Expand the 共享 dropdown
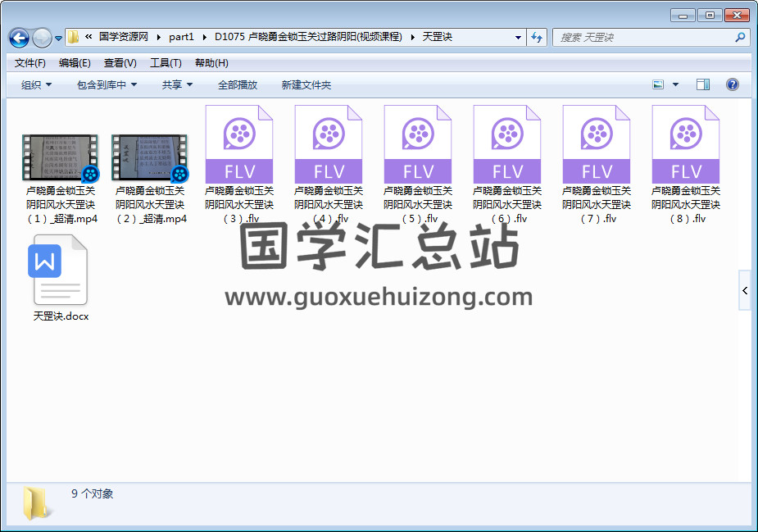 click(x=177, y=84)
